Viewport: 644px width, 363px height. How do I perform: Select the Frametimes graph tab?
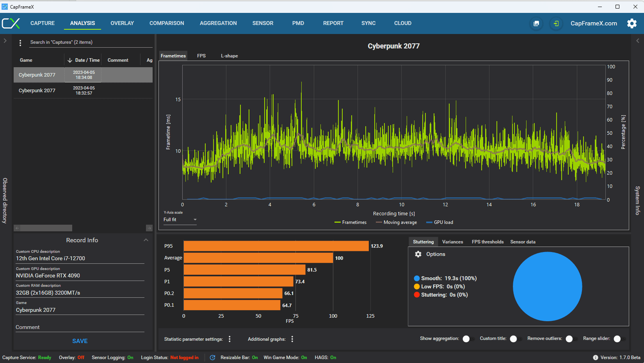(173, 56)
